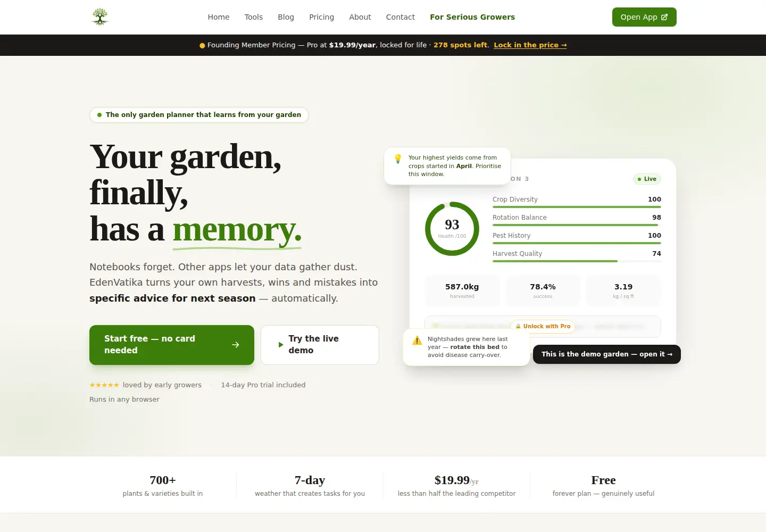The height and width of the screenshot is (532, 766).
Task: Click the play triangle icon on live demo
Action: [281, 345]
